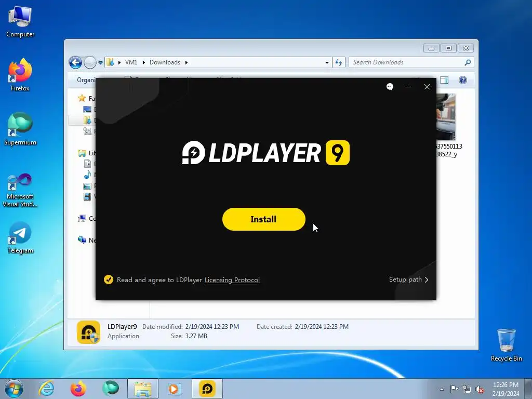Open Microsoft Visual Studio desktop shortcut
The height and width of the screenshot is (399, 532).
(20, 190)
